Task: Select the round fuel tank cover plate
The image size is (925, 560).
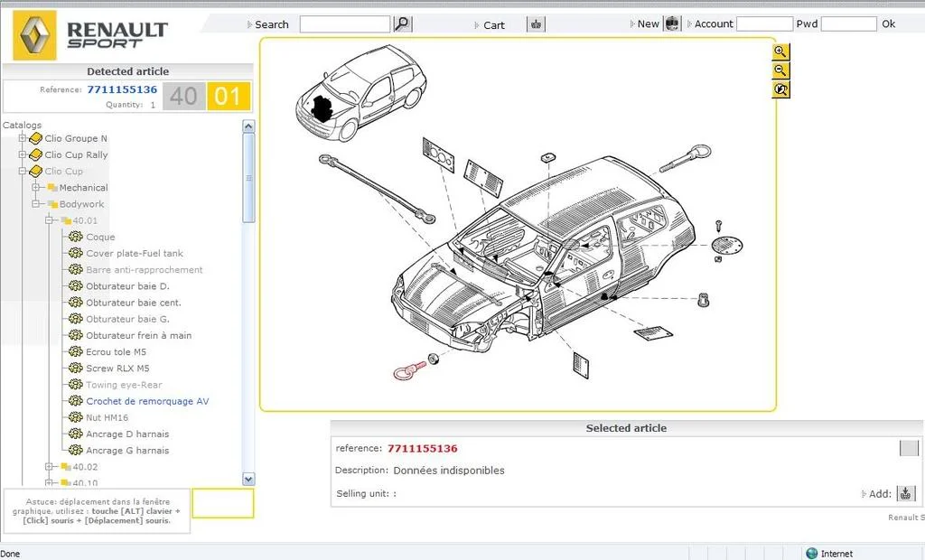Action: pyautogui.click(x=727, y=244)
